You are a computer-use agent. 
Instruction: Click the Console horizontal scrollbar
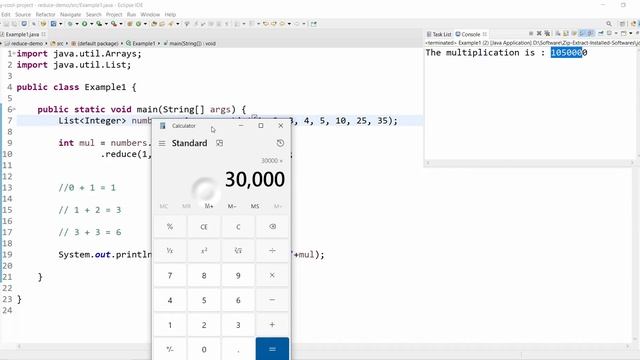[529, 162]
